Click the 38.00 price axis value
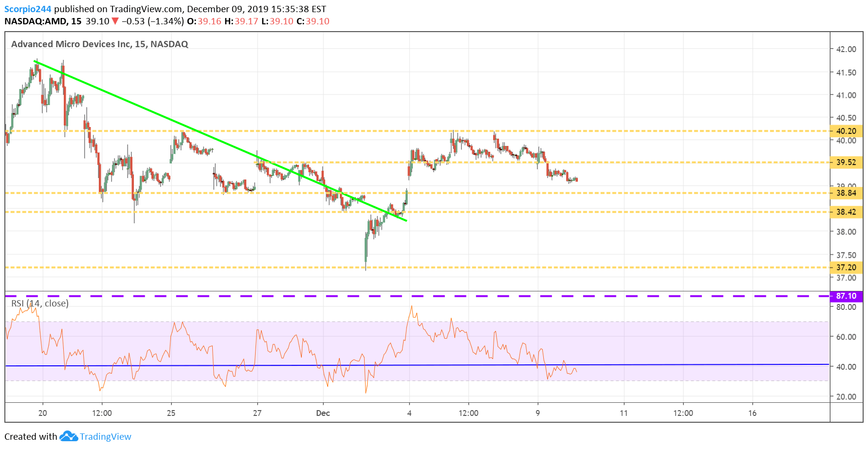 [x=846, y=232]
